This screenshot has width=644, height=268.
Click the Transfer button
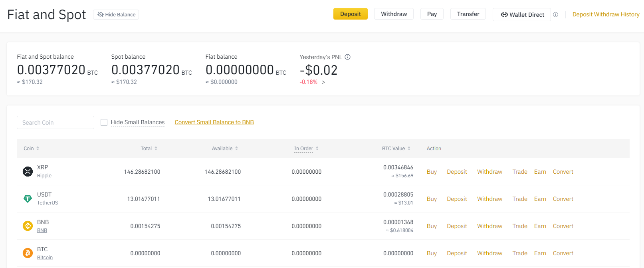point(468,14)
